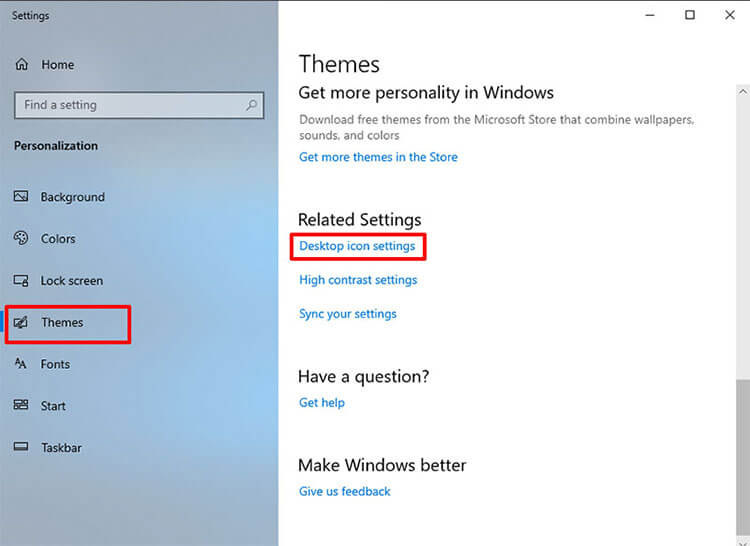Click the Themes brush icon
Viewport: 750px width, 546px height.
21,323
